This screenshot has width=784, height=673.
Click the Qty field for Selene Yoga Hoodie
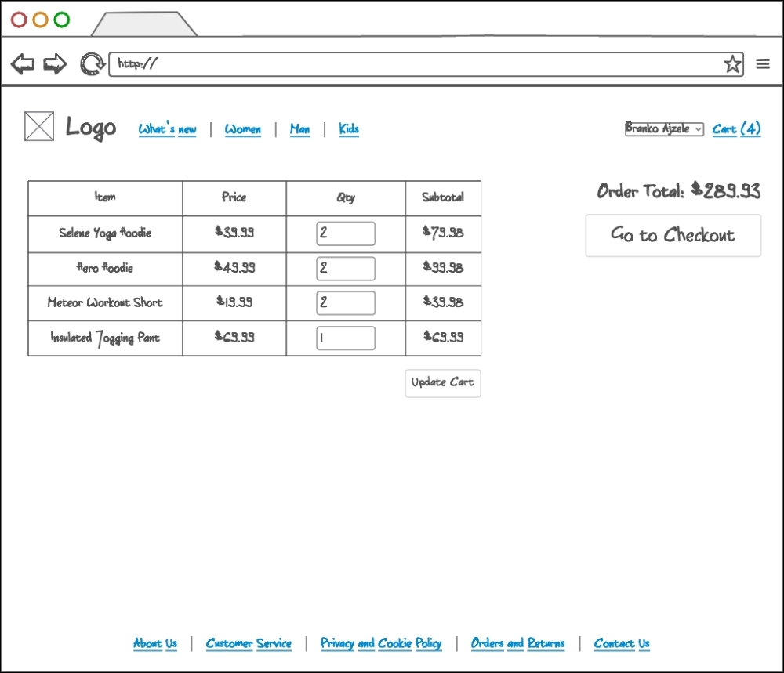pyautogui.click(x=346, y=233)
